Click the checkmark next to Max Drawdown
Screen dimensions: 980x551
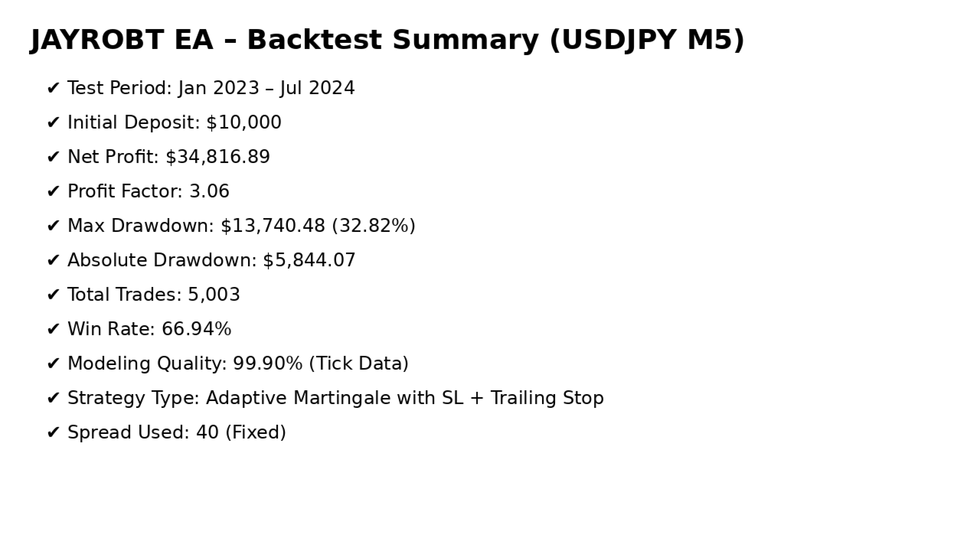click(53, 227)
